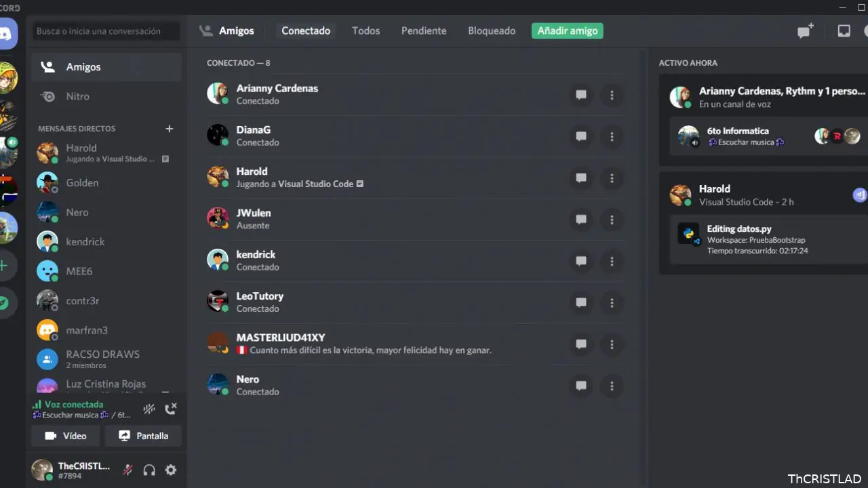Open more options for DianaG
The image size is (868, 488).
612,136
